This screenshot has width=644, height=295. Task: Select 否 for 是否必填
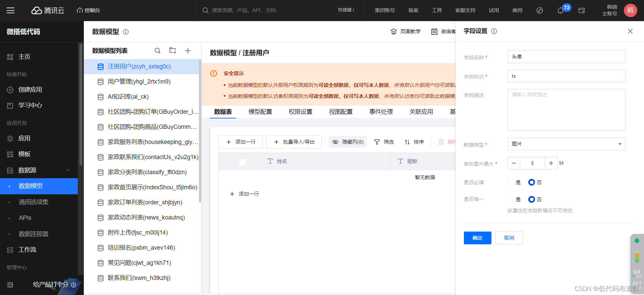tap(532, 182)
